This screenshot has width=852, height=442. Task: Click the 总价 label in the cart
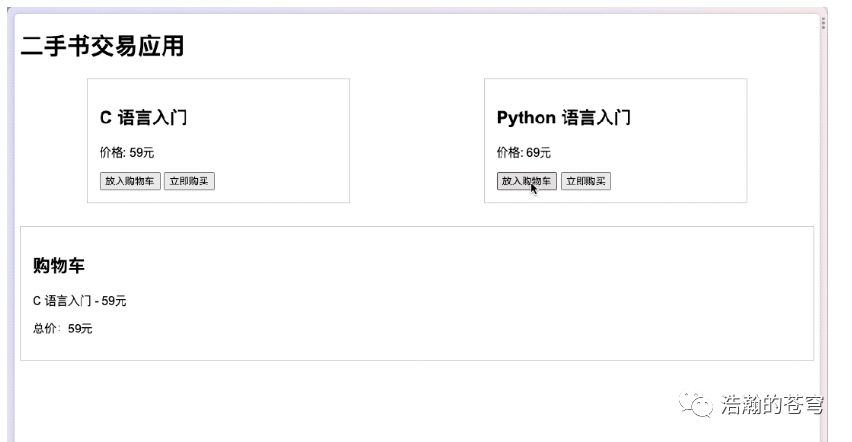click(46, 329)
